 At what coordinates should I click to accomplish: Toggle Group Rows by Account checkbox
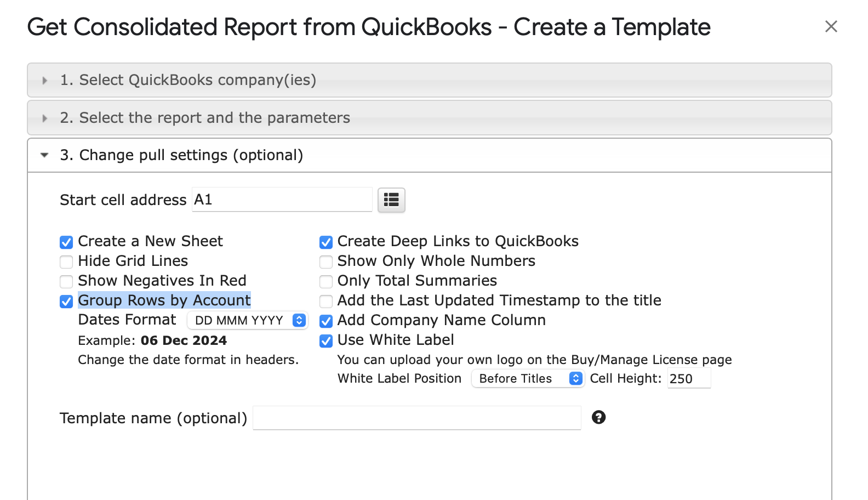(x=66, y=302)
